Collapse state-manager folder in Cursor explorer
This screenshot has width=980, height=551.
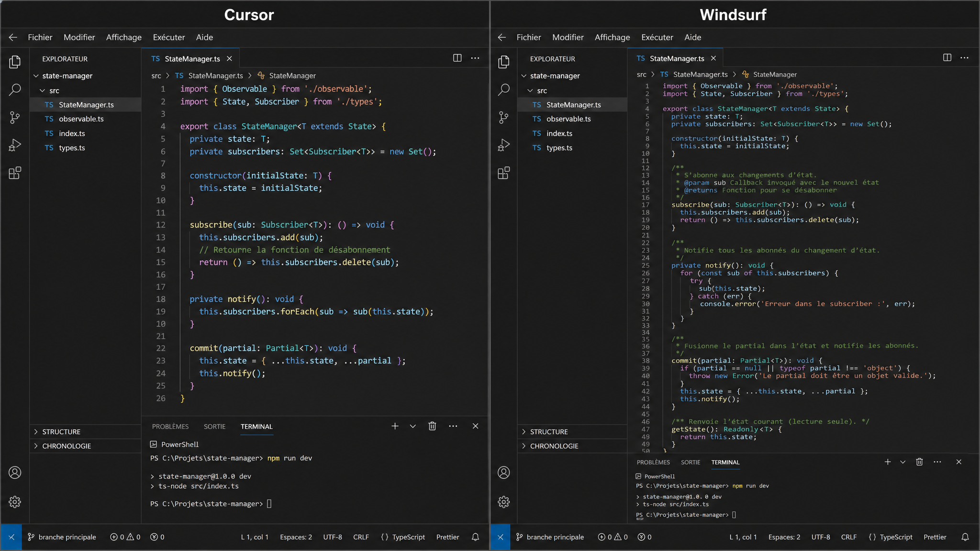click(x=35, y=76)
